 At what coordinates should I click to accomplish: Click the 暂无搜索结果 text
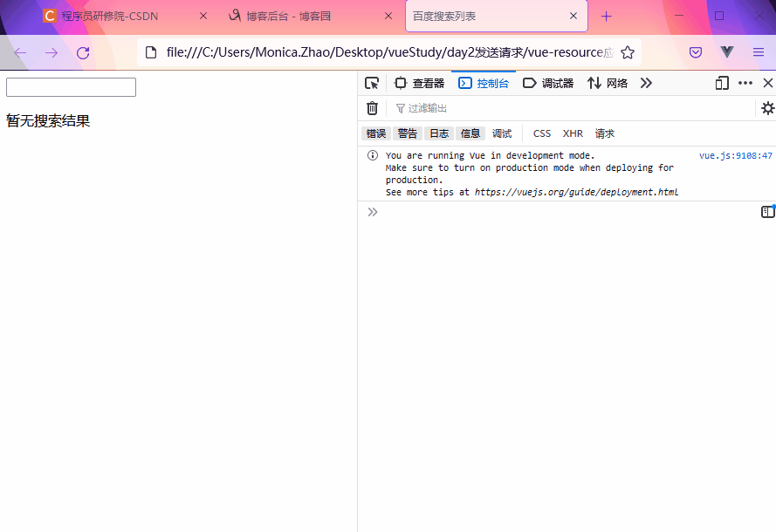point(48,121)
